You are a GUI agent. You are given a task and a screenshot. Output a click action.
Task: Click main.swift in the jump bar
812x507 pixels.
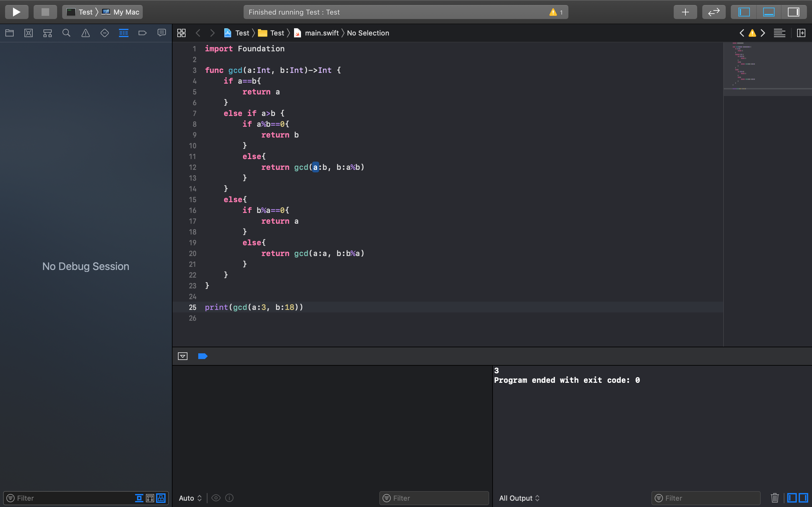tap(321, 33)
